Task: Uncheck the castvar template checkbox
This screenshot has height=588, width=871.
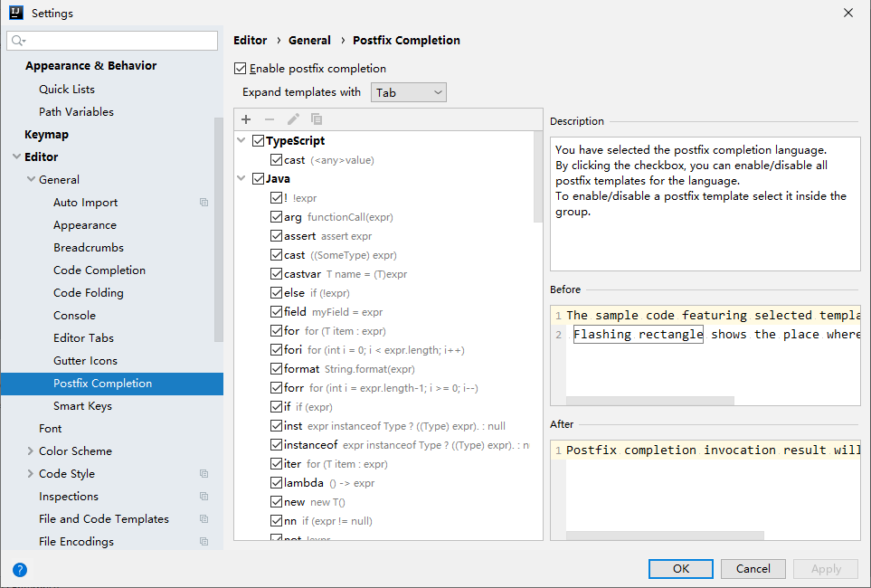Action: pos(276,274)
